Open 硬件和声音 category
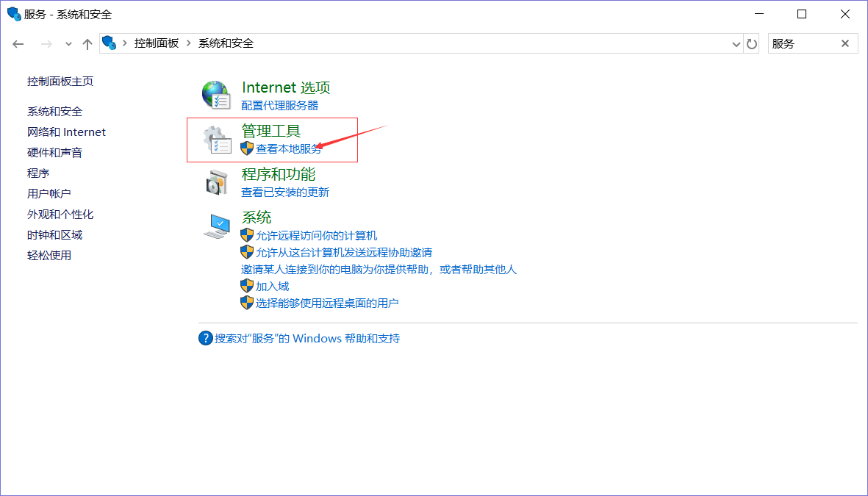Image resolution: width=868 pixels, height=496 pixels. (55, 152)
